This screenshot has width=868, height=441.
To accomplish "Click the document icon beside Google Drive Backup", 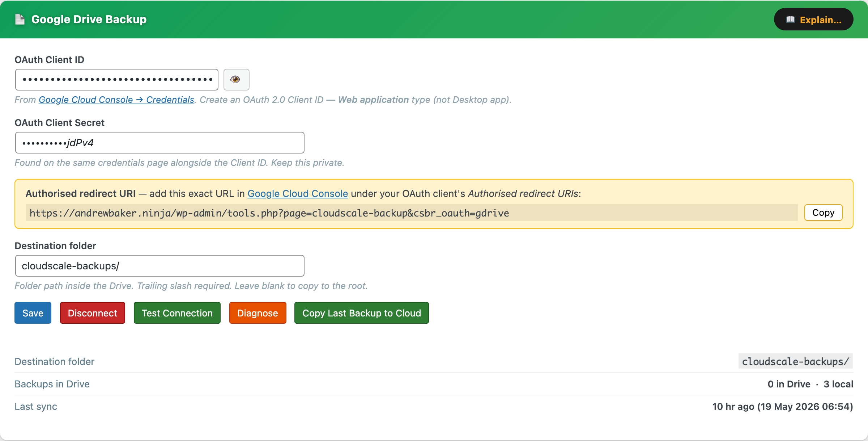I will [20, 19].
